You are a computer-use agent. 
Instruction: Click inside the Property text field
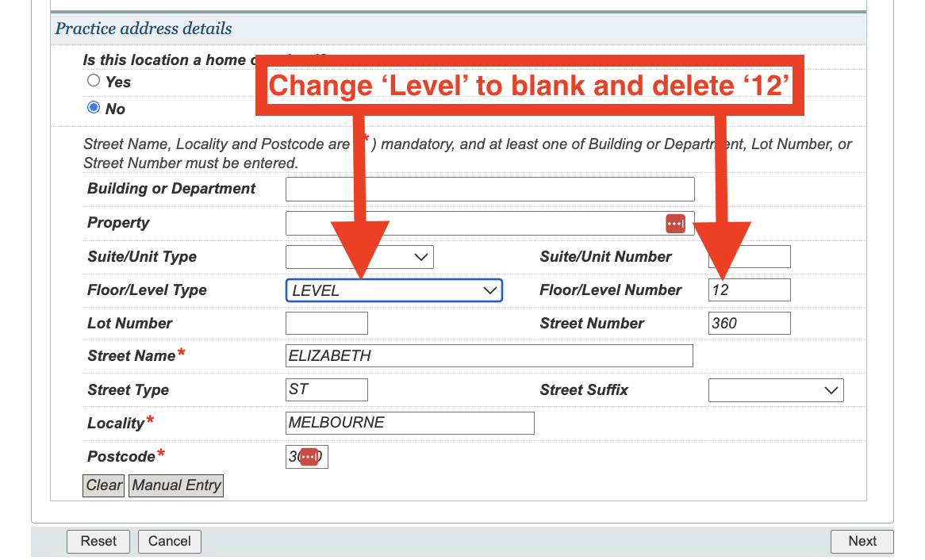point(476,223)
